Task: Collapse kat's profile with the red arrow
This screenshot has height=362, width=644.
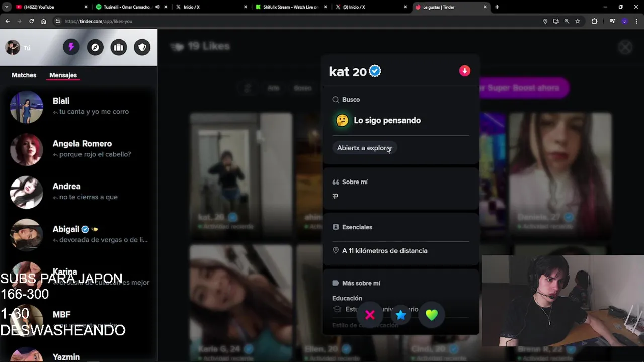Action: click(x=464, y=71)
